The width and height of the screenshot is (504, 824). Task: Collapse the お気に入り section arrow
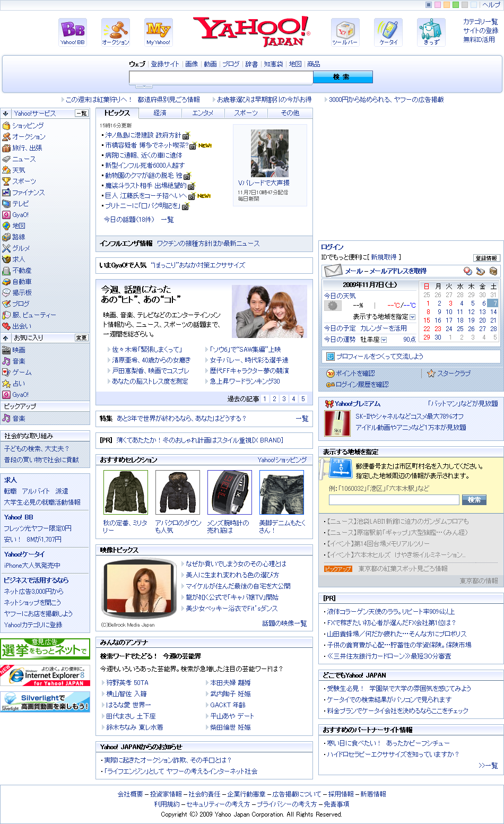point(5,337)
